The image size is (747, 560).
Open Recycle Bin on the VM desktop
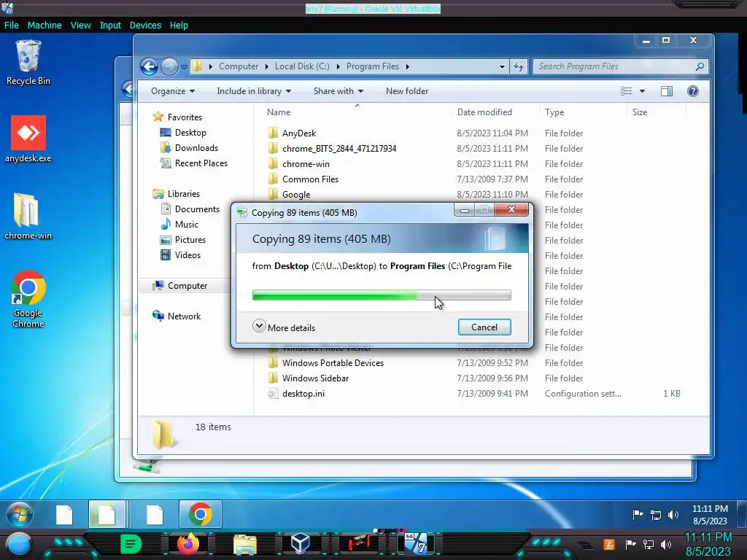[28, 62]
